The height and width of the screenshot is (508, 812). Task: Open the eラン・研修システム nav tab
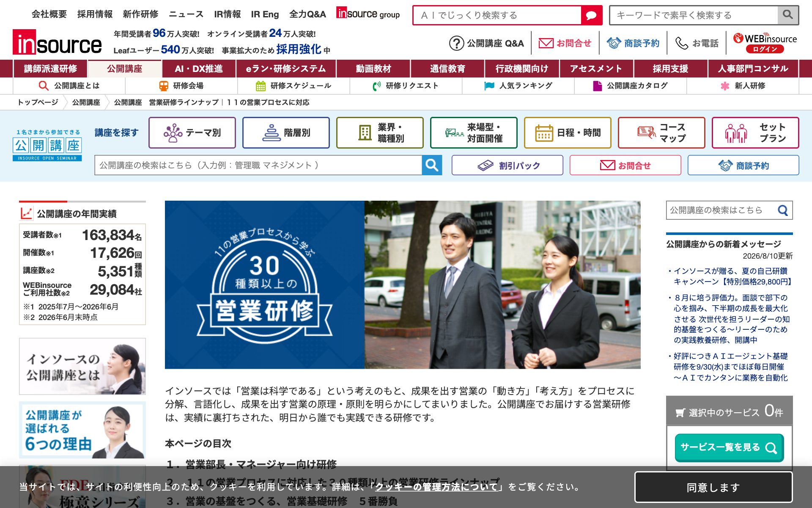point(286,69)
